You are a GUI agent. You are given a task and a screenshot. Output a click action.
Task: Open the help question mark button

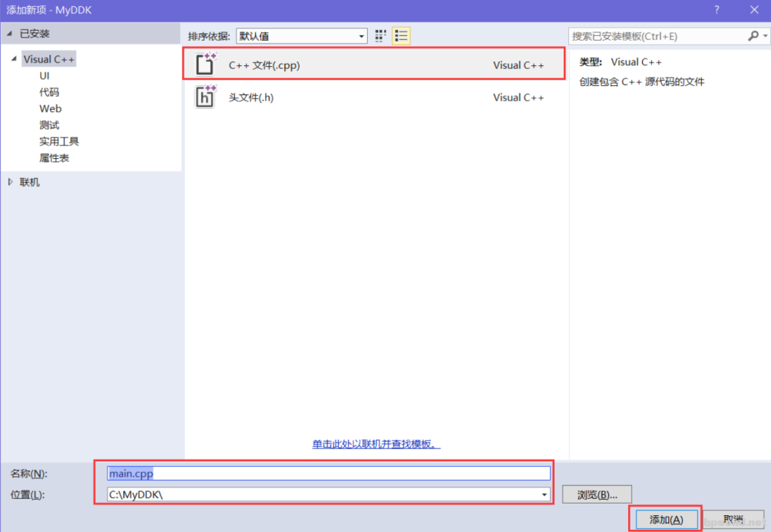tap(716, 10)
